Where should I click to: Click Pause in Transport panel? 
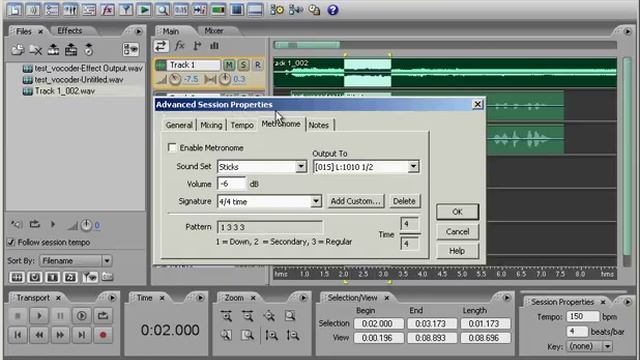pos(60,316)
